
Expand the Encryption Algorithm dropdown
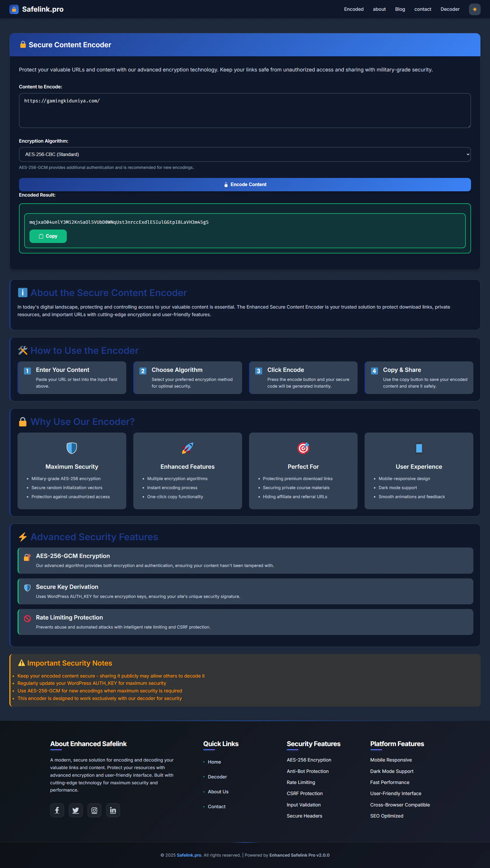click(x=245, y=154)
